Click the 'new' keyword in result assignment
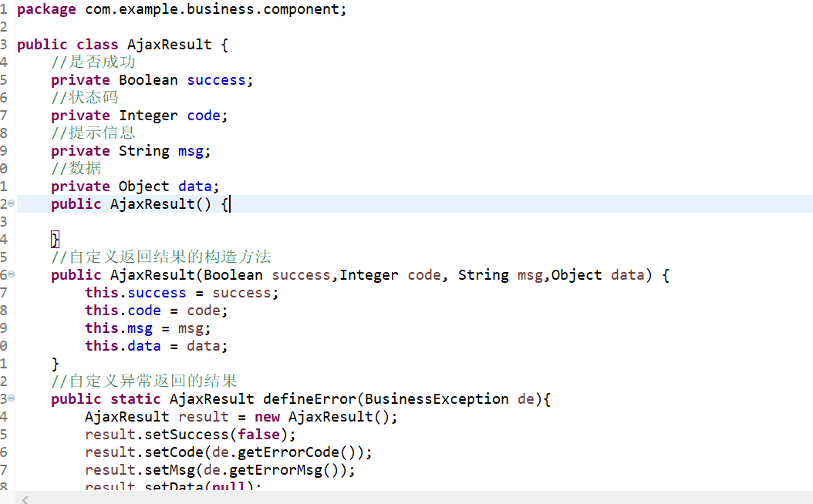Viewport: 813px width, 504px height. coord(267,417)
